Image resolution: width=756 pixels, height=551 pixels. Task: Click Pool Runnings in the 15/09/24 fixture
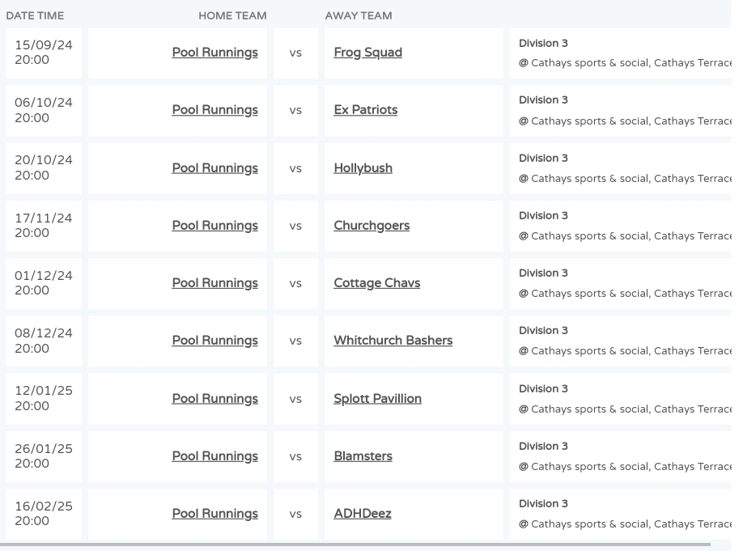215,53
